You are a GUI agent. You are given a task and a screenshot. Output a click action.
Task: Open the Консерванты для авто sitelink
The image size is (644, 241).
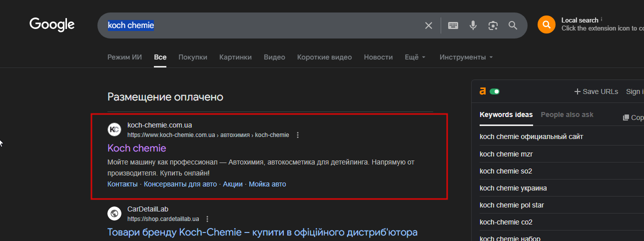click(180, 184)
